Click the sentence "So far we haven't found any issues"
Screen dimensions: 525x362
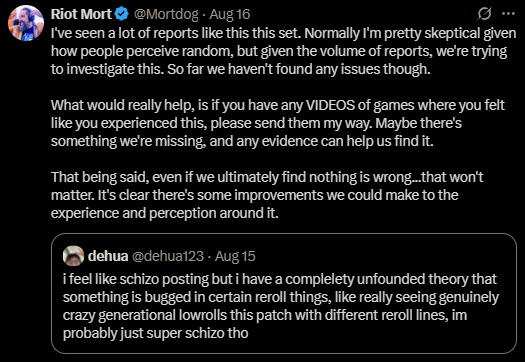point(298,69)
